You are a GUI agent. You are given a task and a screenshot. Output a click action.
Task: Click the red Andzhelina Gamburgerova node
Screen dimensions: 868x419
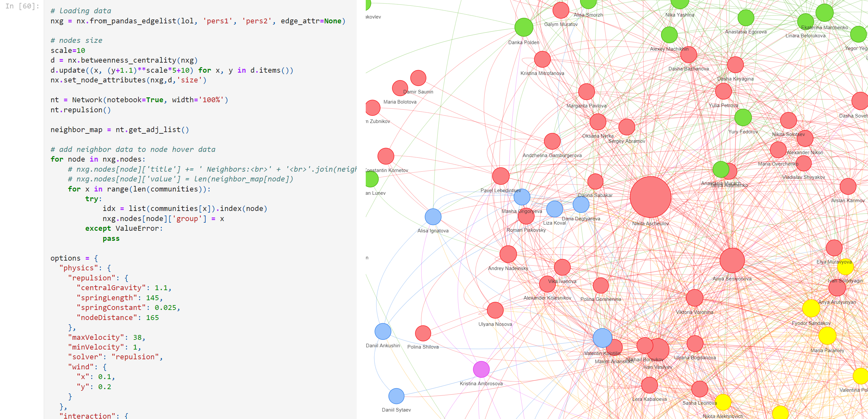pos(552,142)
